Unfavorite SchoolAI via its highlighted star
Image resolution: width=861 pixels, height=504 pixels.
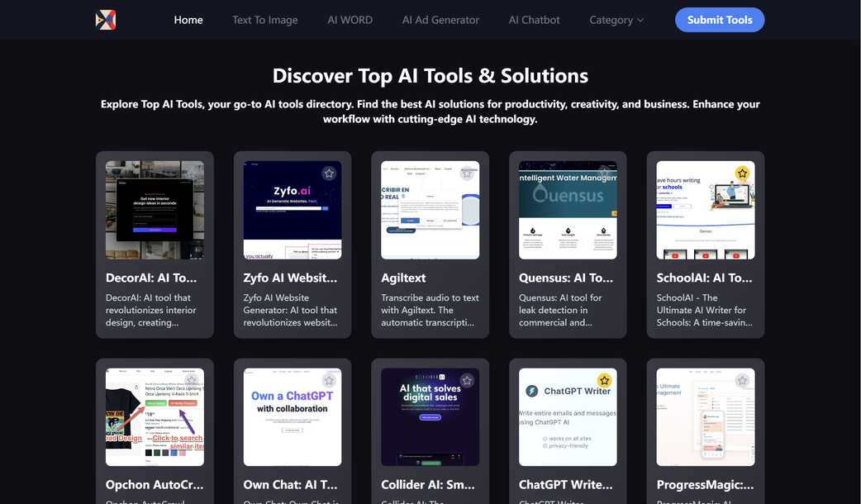click(x=742, y=173)
